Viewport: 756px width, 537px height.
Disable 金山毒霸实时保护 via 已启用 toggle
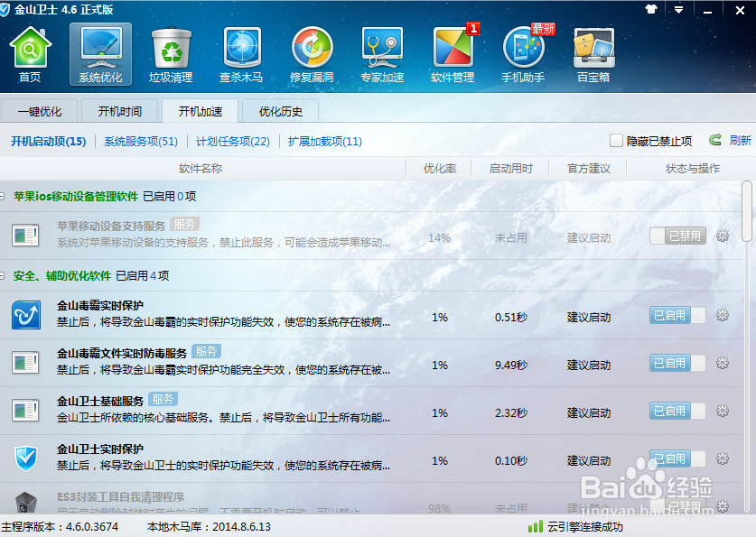[x=677, y=315]
